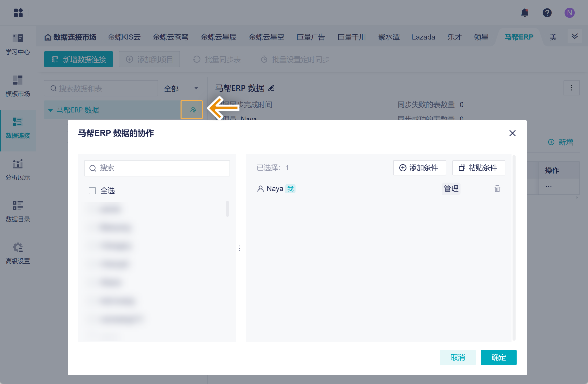
Task: Expand the tab list overflow chevron
Action: (x=574, y=36)
